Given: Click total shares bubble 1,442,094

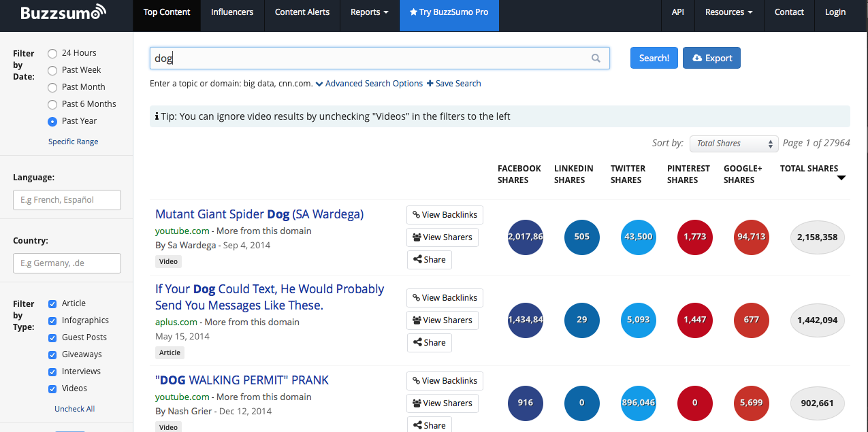Looking at the screenshot, I should point(817,320).
